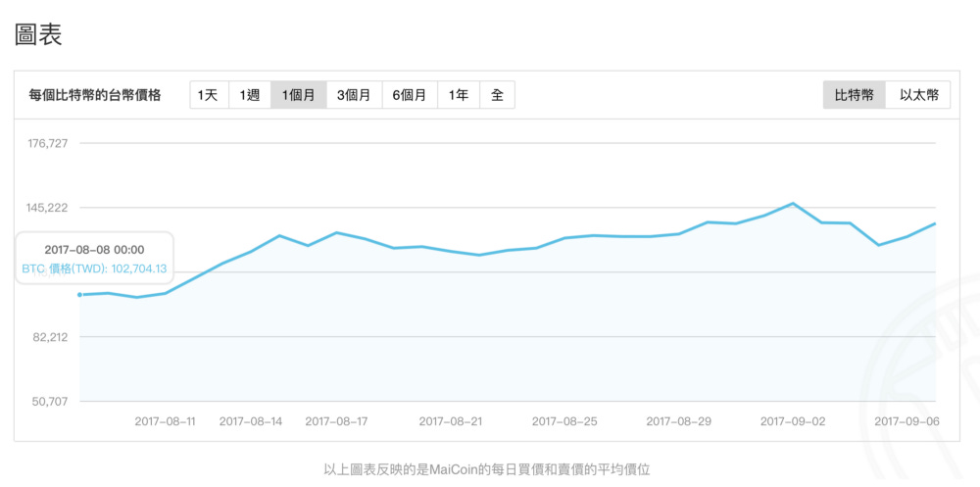The image size is (980, 487).
Task: Click the 2017-08-21 date label
Action: [x=451, y=421]
